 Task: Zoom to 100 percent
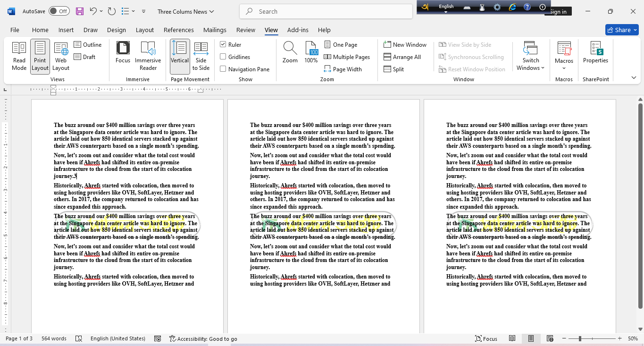[x=311, y=52]
